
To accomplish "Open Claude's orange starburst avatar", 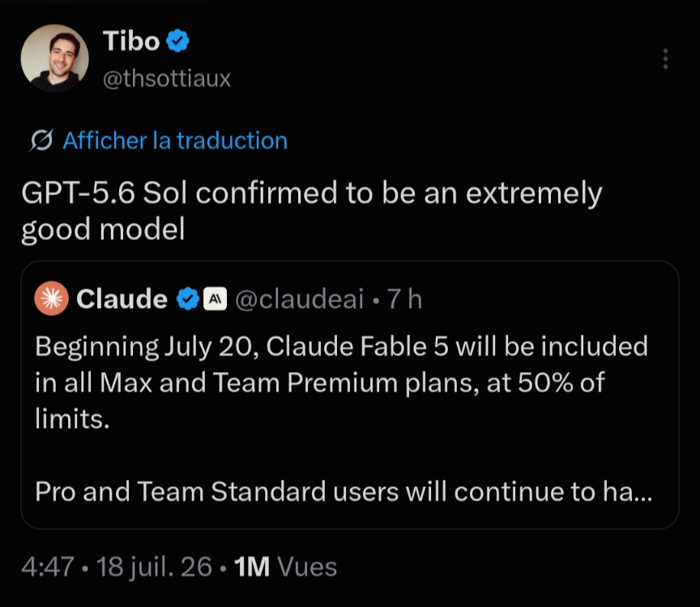I will [x=52, y=298].
